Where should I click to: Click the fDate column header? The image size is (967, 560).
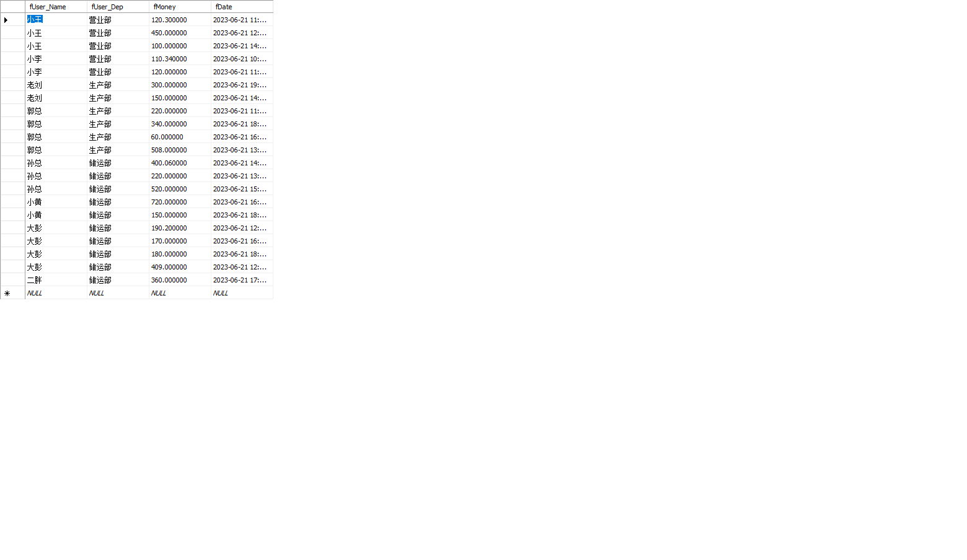click(242, 7)
